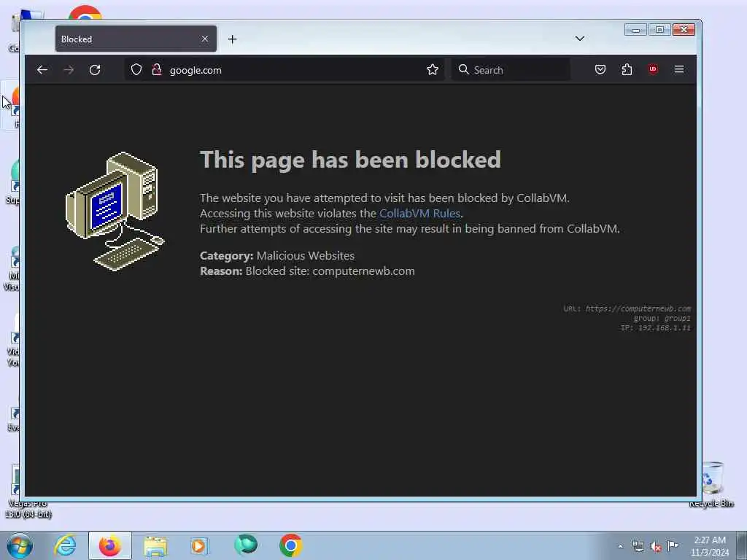Open the clock showing 2:27 AM

(x=710, y=546)
